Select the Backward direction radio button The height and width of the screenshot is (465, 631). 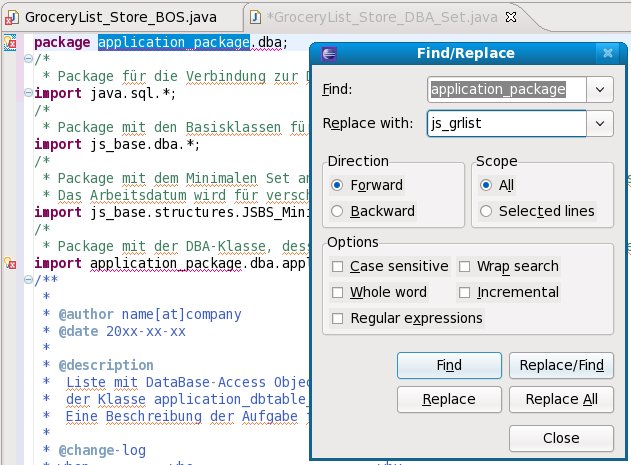(x=337, y=211)
